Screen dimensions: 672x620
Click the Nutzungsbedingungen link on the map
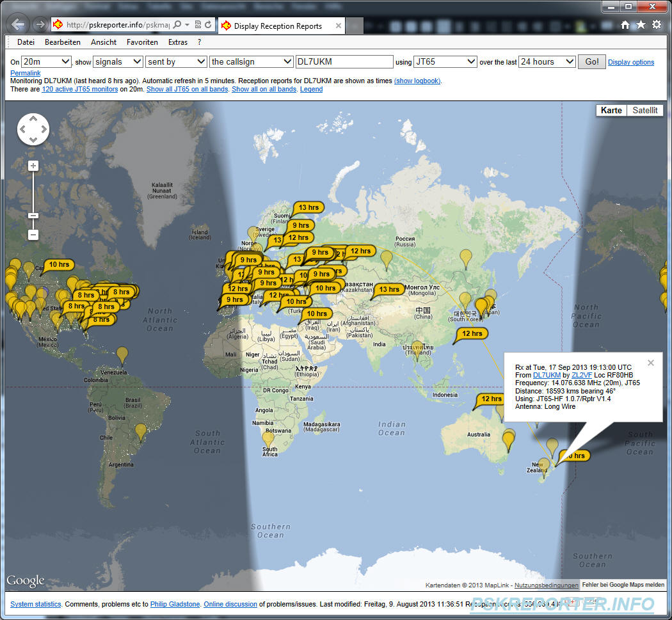click(546, 585)
